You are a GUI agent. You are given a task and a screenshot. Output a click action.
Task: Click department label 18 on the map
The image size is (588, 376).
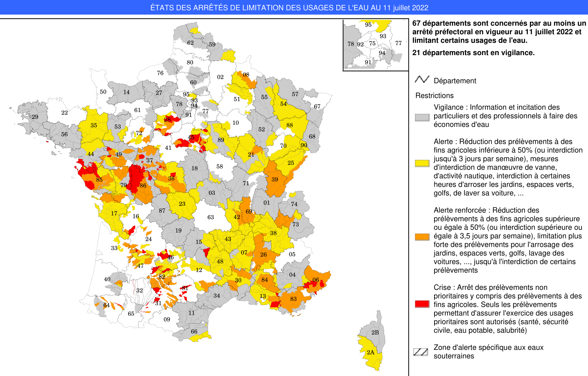[195, 168]
